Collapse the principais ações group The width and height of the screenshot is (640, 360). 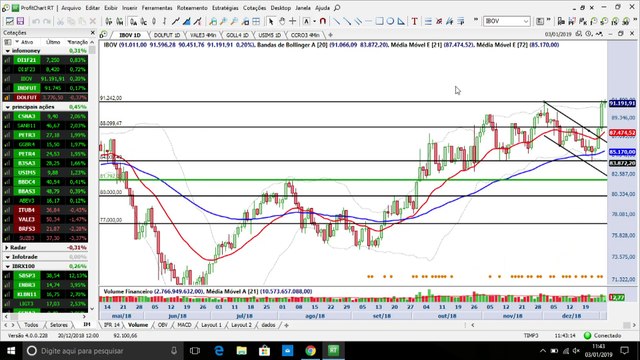8,107
